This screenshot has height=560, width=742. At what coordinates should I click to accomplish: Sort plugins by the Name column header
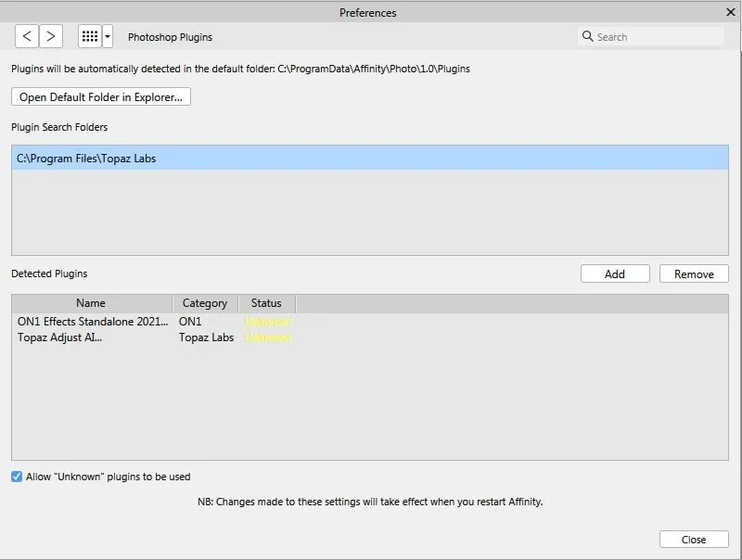pos(90,303)
